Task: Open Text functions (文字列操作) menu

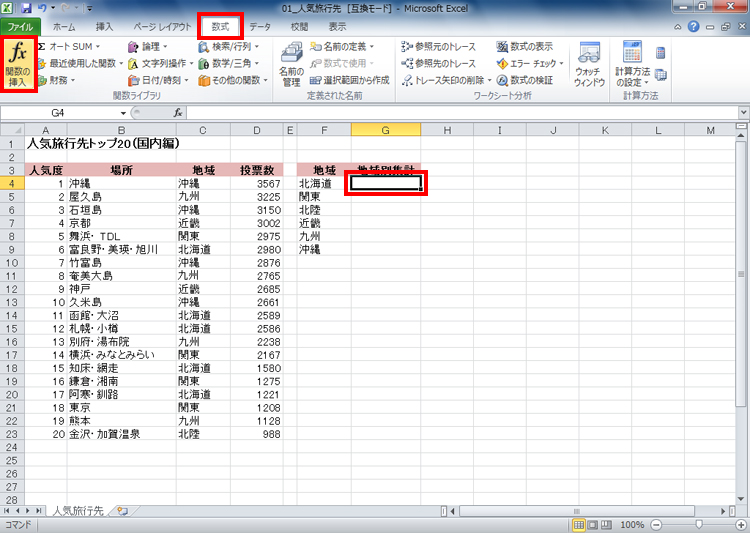Action: pyautogui.click(x=161, y=63)
